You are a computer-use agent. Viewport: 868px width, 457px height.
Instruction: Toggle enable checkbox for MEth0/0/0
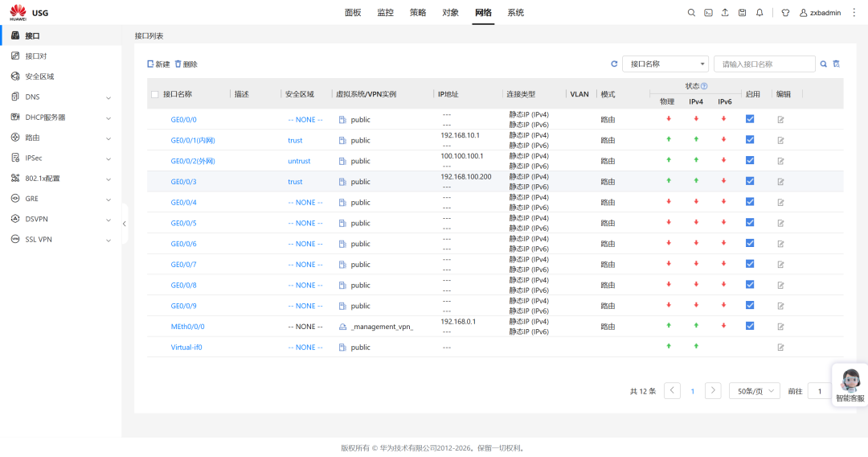tap(750, 326)
